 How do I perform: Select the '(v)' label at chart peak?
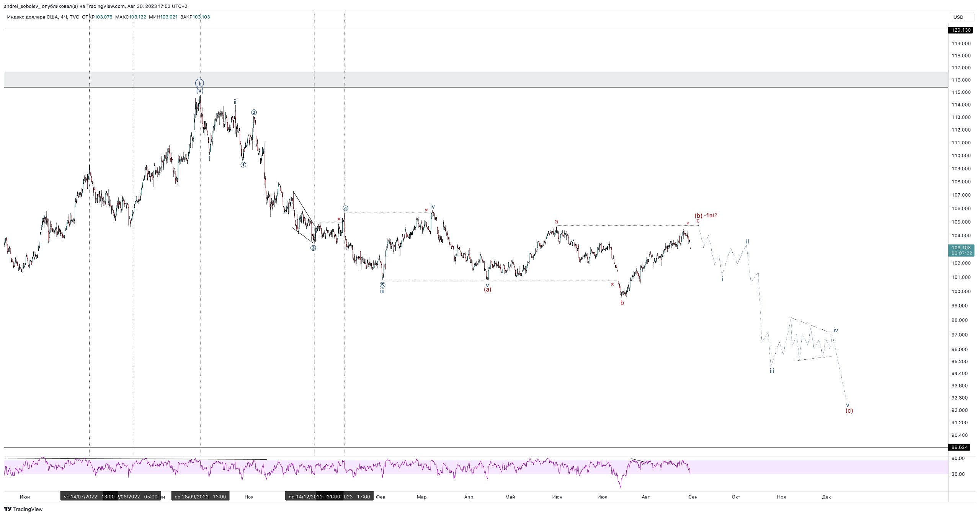coord(200,91)
